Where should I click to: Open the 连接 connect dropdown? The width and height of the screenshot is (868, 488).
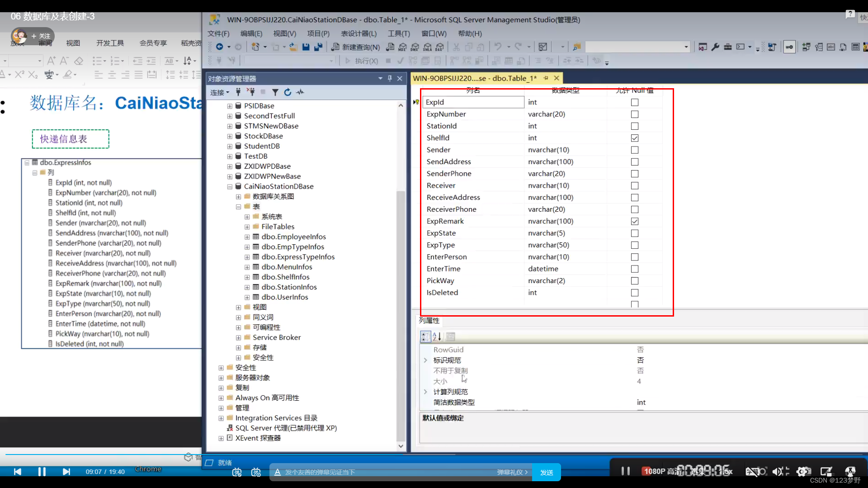pyautogui.click(x=220, y=92)
